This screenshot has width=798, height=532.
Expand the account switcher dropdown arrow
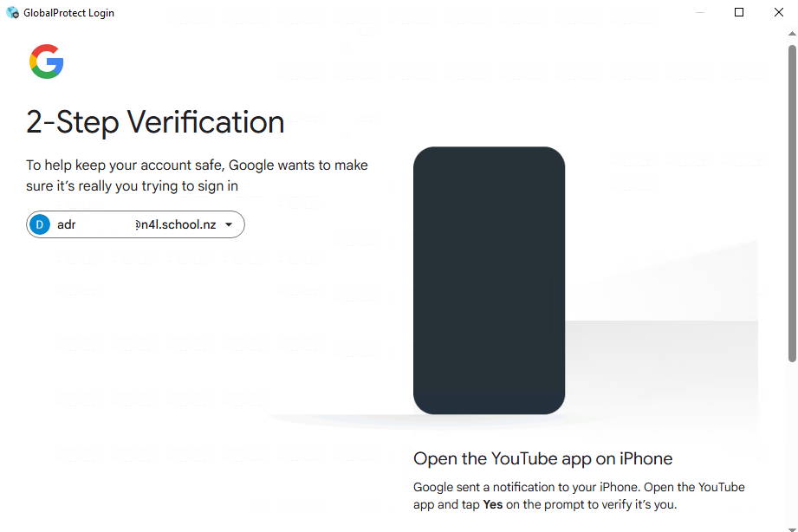[x=229, y=225]
